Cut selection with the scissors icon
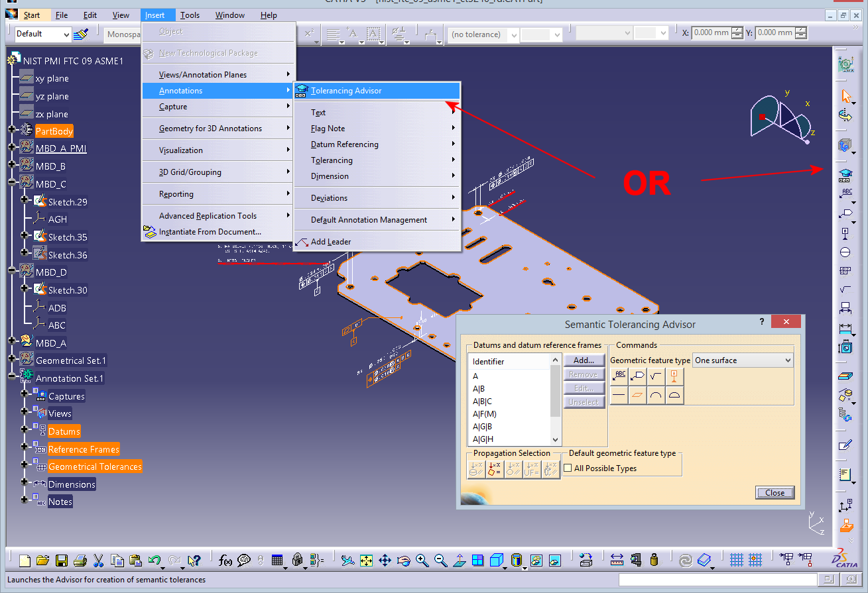Image resolution: width=868 pixels, height=593 pixels. click(99, 561)
